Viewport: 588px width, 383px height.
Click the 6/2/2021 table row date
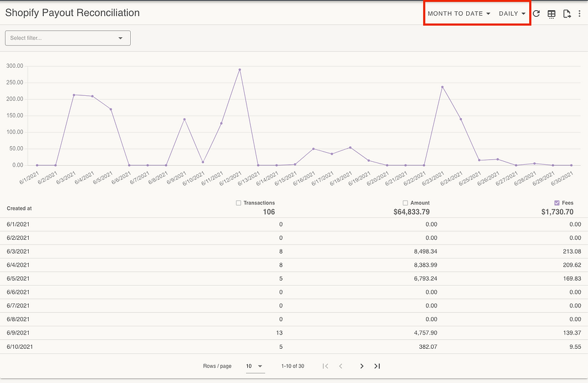pyautogui.click(x=18, y=238)
